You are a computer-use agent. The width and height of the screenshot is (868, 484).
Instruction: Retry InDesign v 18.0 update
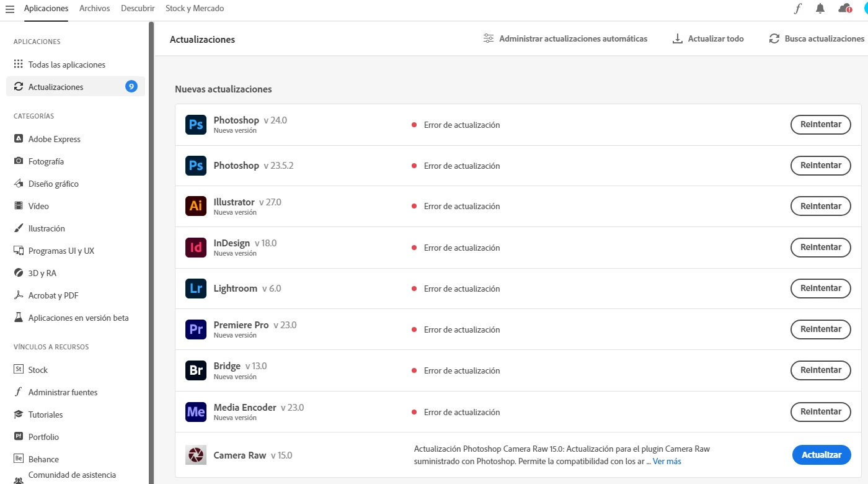click(821, 247)
